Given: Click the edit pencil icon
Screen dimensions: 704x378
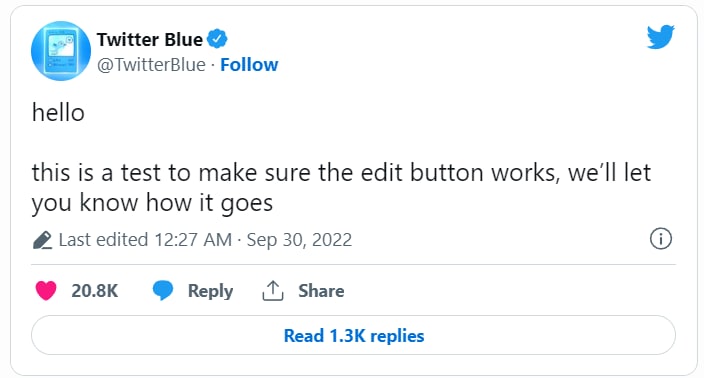Looking at the screenshot, I should pyautogui.click(x=43, y=240).
